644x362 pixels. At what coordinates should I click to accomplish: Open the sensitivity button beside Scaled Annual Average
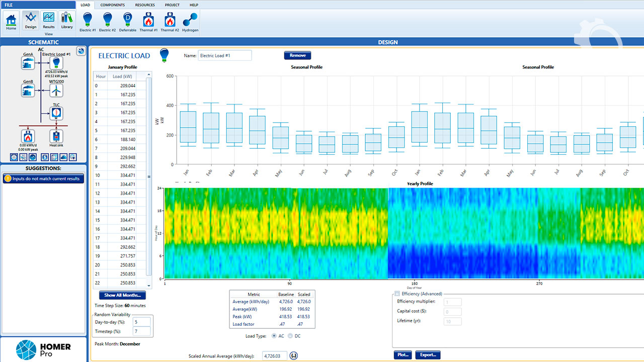tap(294, 356)
